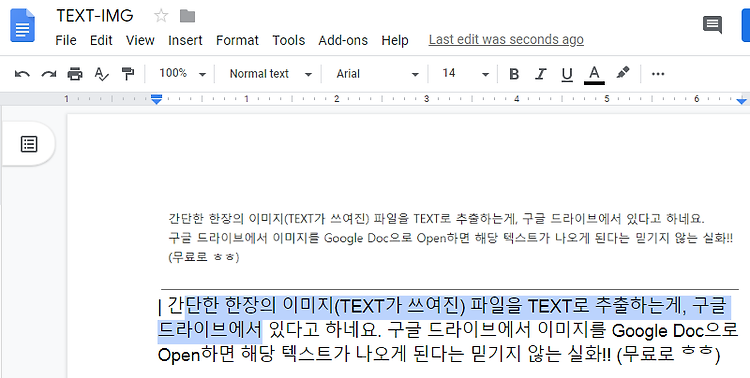Viewport: 750px width, 378px height.
Task: Open the text color picker
Action: pyautogui.click(x=594, y=75)
